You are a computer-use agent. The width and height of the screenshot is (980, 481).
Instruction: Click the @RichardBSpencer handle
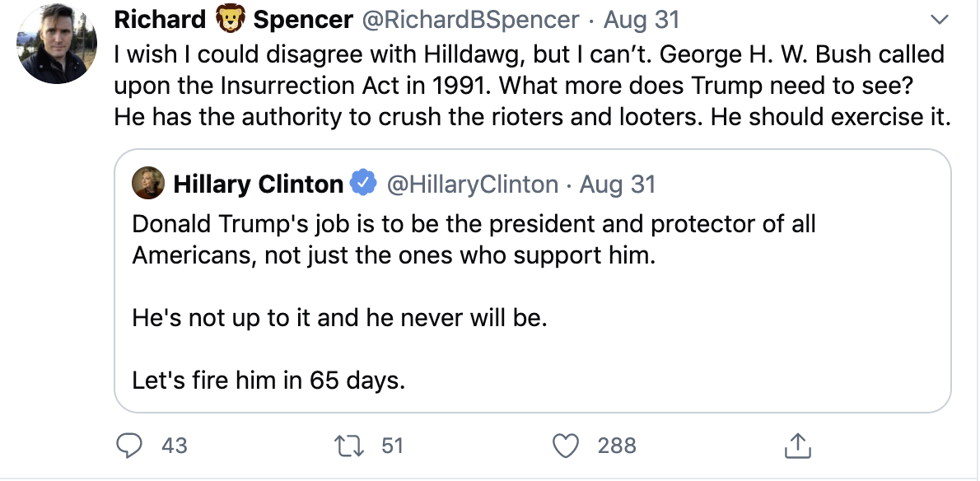(469, 19)
